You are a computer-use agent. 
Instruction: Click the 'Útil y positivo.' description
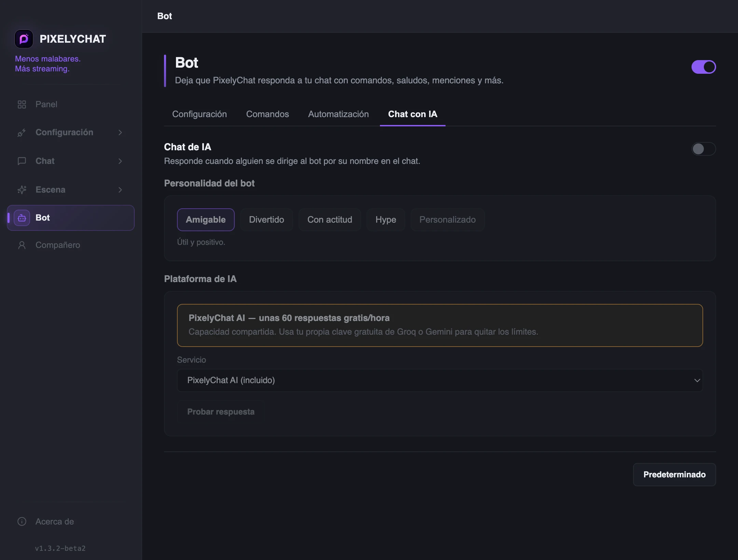201,242
